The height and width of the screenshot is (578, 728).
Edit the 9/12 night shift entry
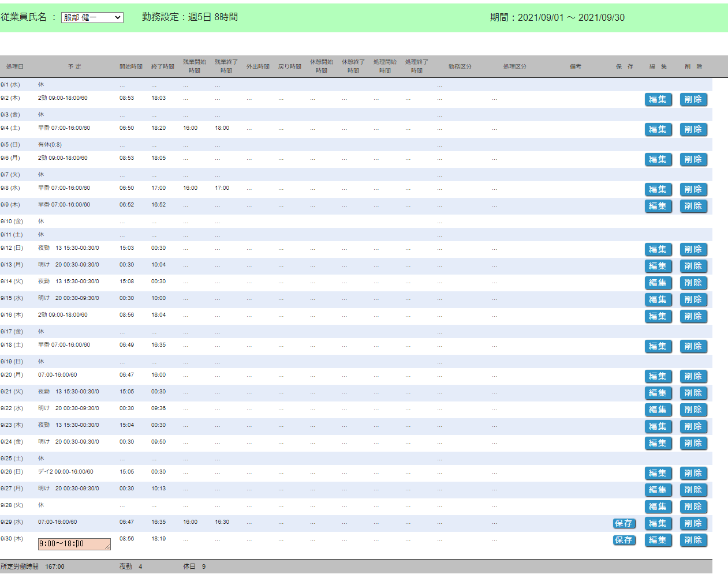[658, 249]
